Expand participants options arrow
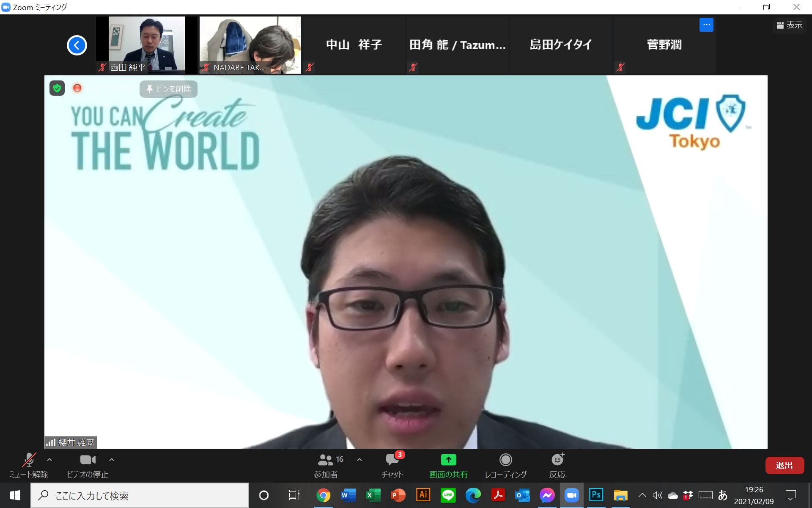This screenshot has height=508, width=812. click(359, 459)
